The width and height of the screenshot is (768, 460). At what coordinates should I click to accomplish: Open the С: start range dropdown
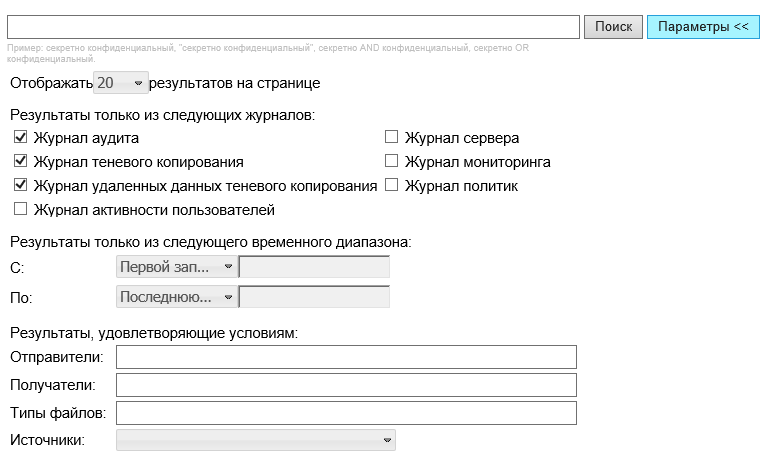(176, 267)
